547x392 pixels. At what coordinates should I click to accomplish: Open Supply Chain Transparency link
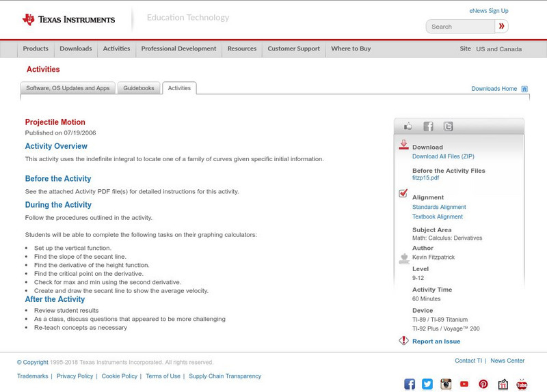225,376
